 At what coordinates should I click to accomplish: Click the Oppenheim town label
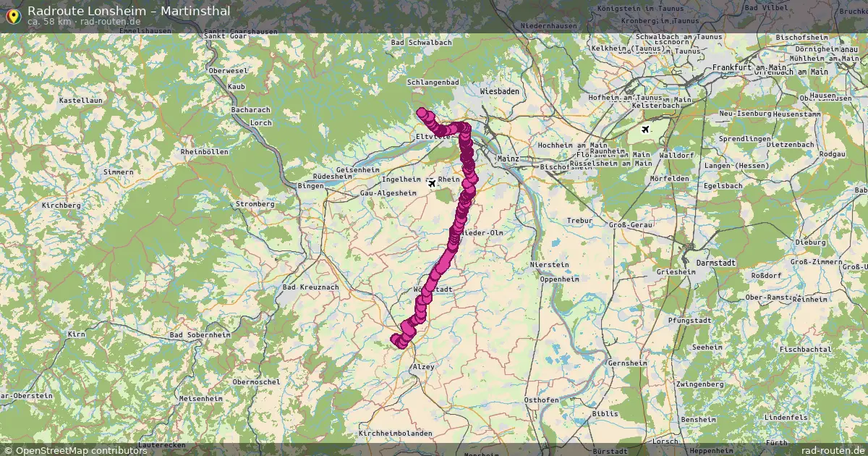[x=561, y=279]
